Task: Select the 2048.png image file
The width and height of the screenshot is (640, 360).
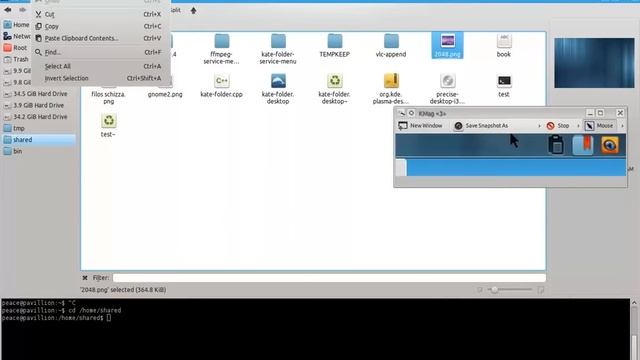Action: point(447,41)
